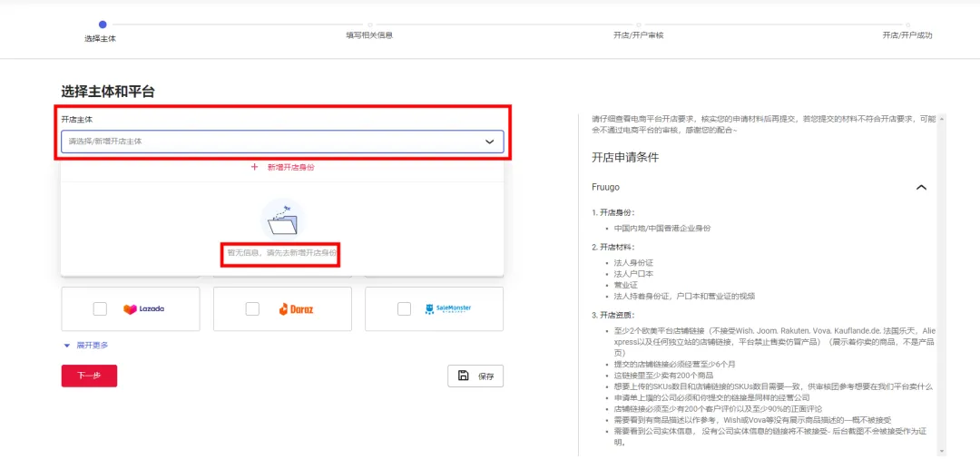Image resolution: width=980 pixels, height=459 pixels.
Task: Click the dropdown chevron in 开店主体 field
Action: (x=489, y=142)
